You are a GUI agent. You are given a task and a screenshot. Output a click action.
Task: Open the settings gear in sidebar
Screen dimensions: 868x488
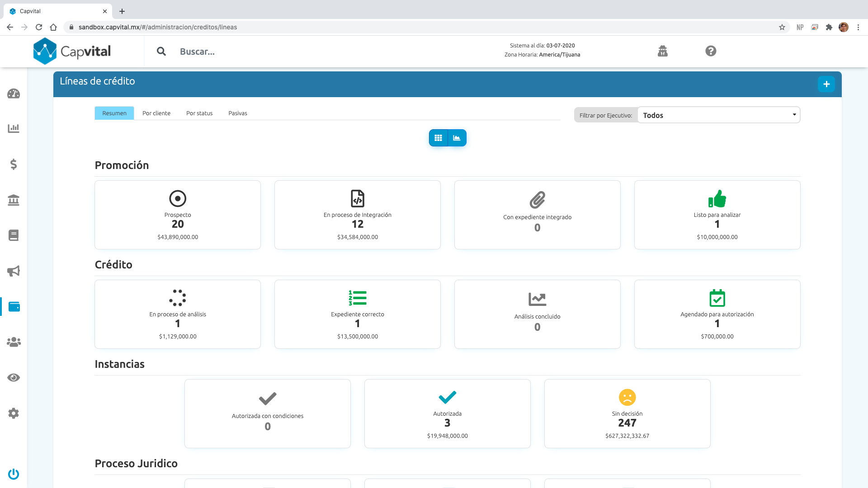[14, 413]
